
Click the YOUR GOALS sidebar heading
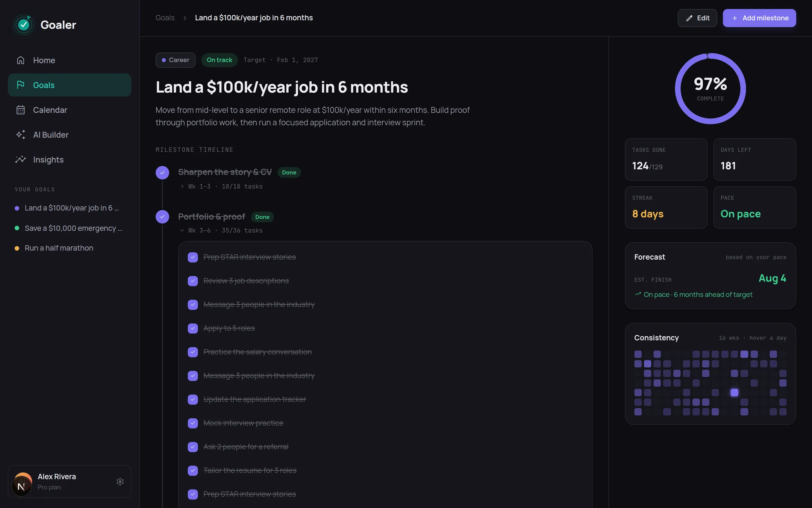click(35, 190)
